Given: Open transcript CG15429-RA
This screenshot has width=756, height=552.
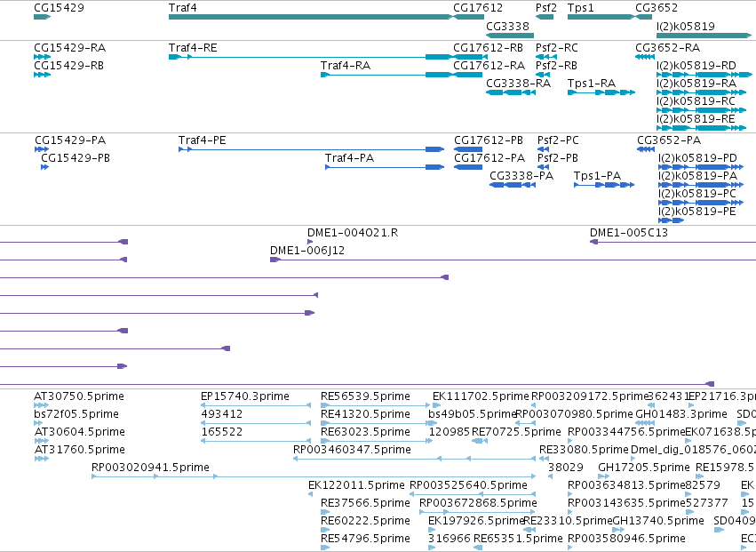Looking at the screenshot, I should (43, 57).
